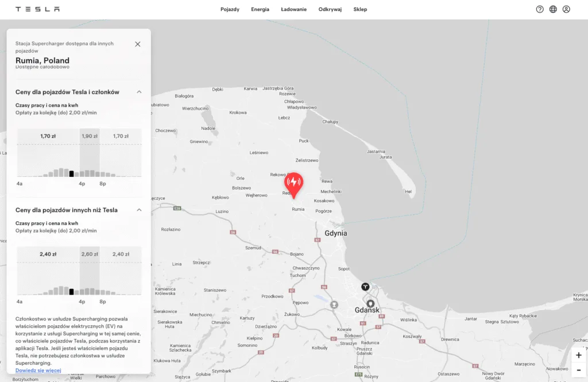Collapse the Ceny dla pojazdów innych niż Tesla section
Viewport: 588px width, 382px height.
point(138,210)
